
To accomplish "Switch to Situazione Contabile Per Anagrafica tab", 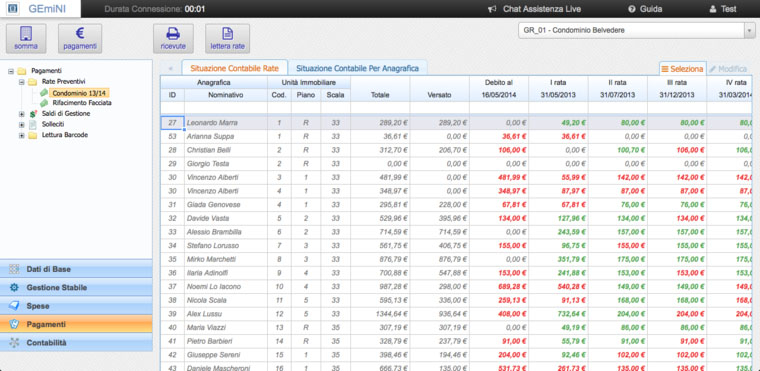I will (x=357, y=68).
